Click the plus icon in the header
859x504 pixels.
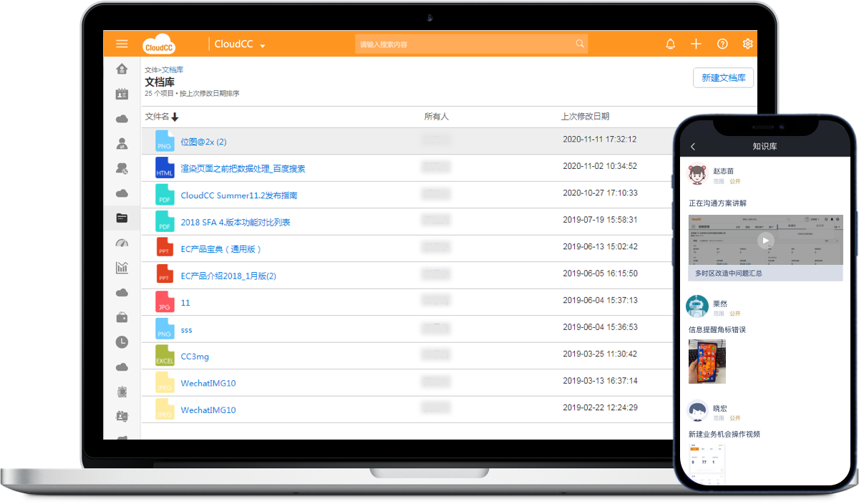coord(696,44)
